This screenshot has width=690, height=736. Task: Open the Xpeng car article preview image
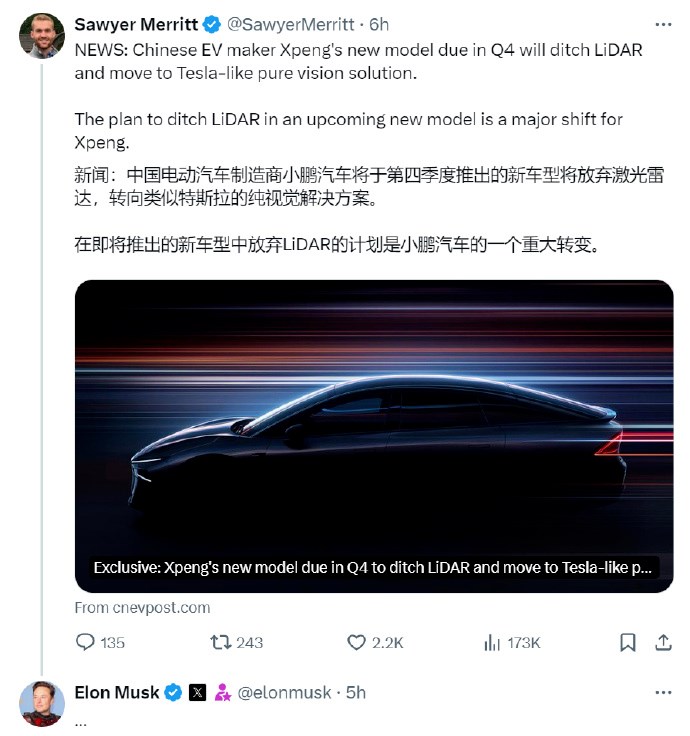pos(374,436)
